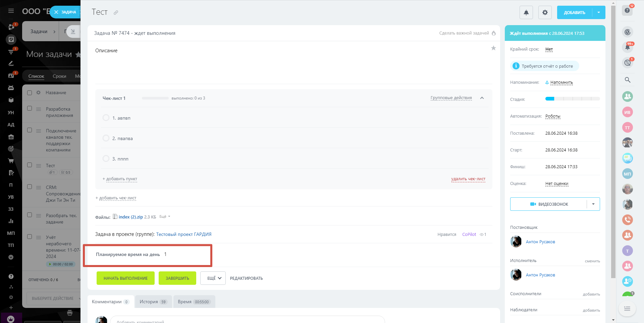
Task: Toggle checkbox for 'Разработка приложения' task row
Action: (x=30, y=109)
